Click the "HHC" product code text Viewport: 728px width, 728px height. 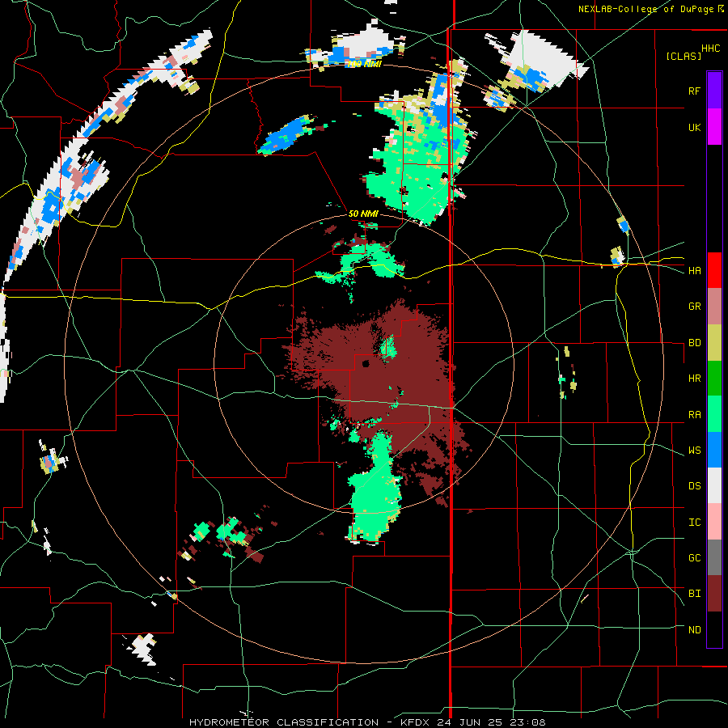tap(710, 49)
